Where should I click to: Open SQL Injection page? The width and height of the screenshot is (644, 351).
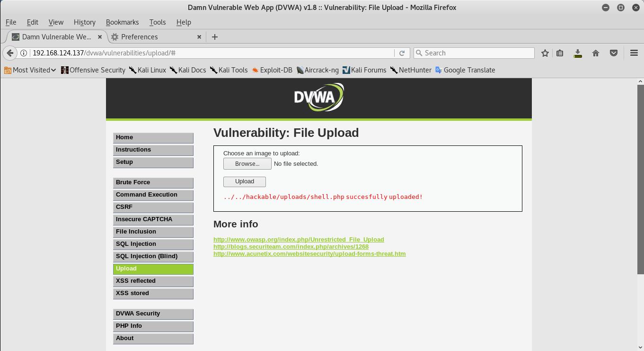[x=153, y=244]
